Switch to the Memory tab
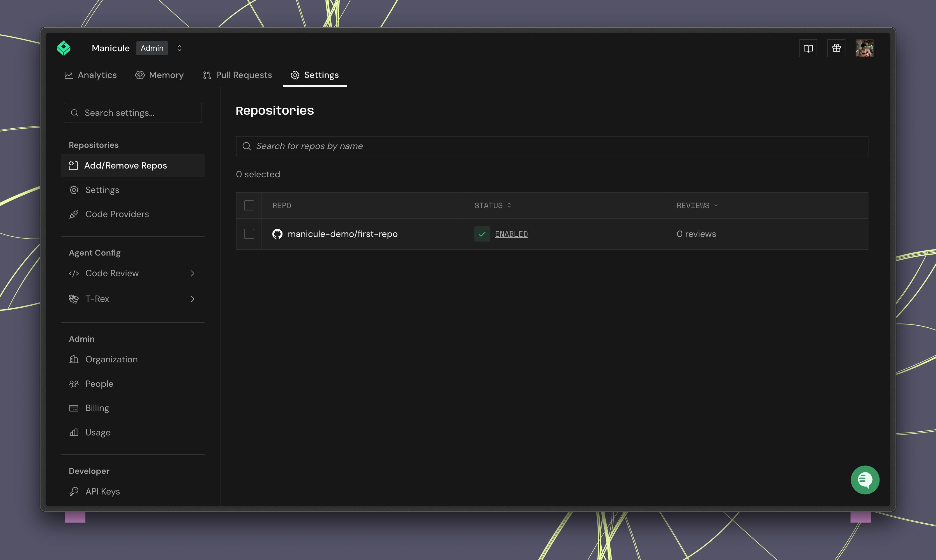This screenshot has width=936, height=560. pos(159,75)
